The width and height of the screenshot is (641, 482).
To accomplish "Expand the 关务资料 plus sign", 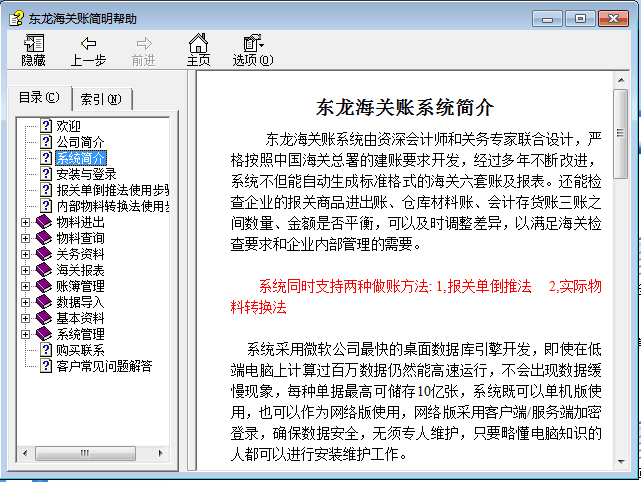I will (x=26, y=254).
